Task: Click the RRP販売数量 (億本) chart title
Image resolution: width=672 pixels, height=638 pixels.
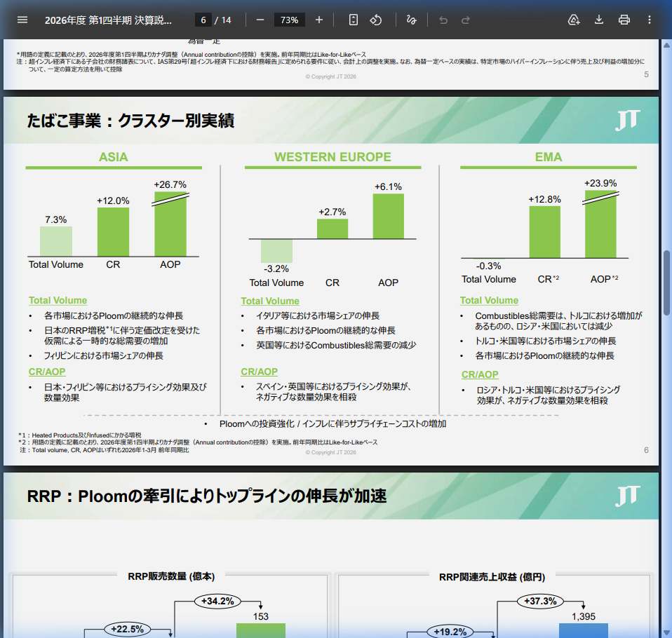Action: click(x=171, y=576)
